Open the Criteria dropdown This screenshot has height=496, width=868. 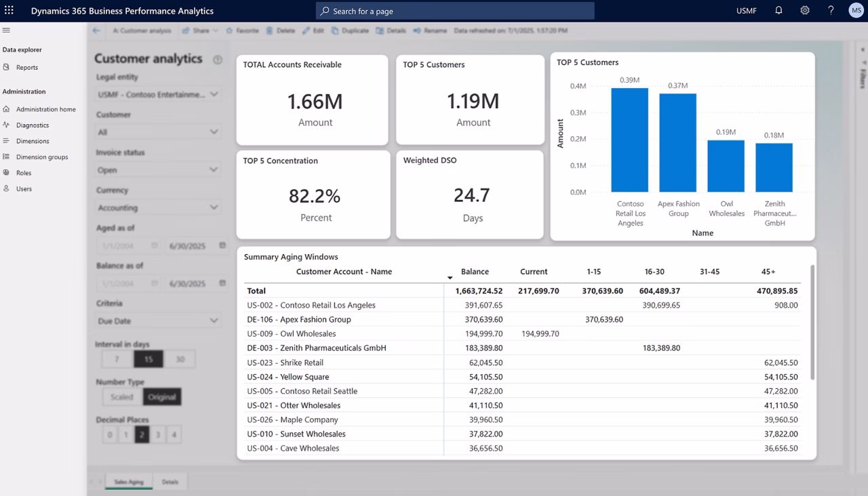[x=159, y=321]
